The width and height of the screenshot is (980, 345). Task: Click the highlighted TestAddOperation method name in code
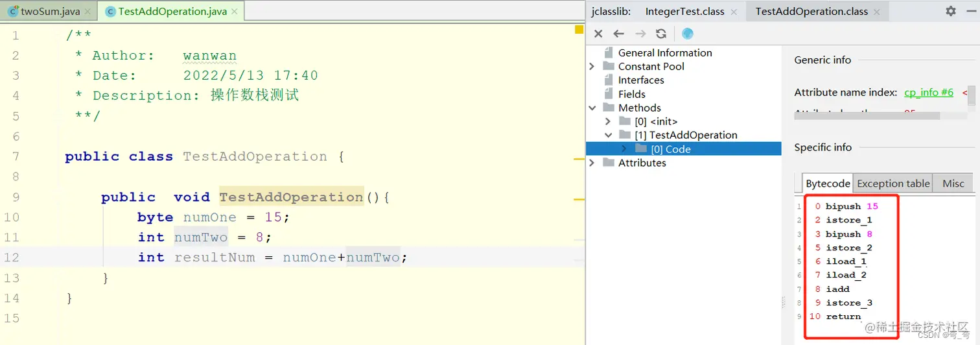(x=291, y=196)
